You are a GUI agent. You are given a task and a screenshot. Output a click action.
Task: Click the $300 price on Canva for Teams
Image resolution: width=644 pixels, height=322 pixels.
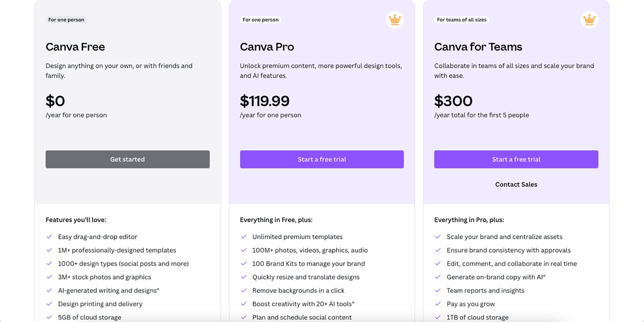click(453, 101)
